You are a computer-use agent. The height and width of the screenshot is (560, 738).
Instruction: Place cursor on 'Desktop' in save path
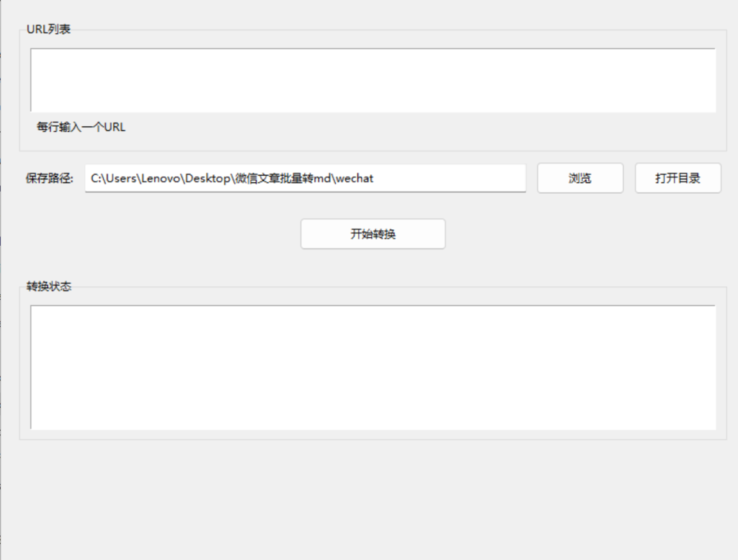coord(206,179)
